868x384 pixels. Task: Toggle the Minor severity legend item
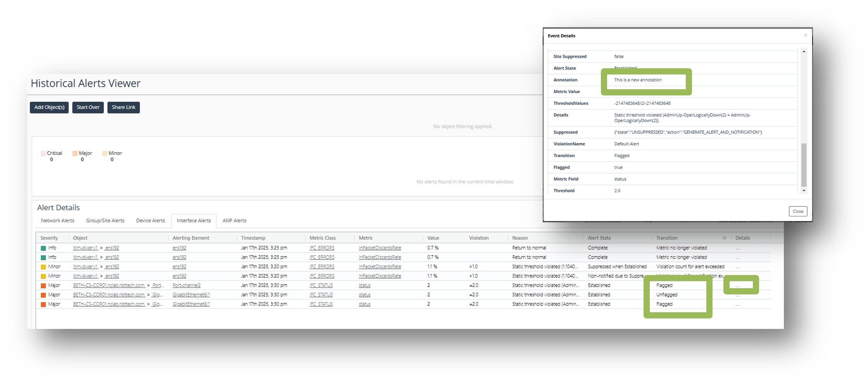112,153
